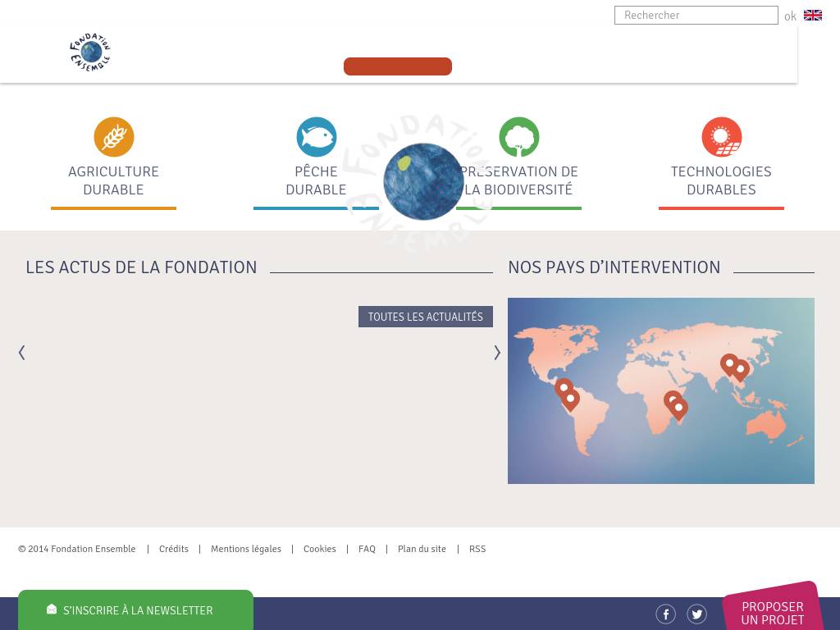Image resolution: width=840 pixels, height=630 pixels.
Task: Select the Pêche Durable fish icon
Action: click(x=316, y=137)
